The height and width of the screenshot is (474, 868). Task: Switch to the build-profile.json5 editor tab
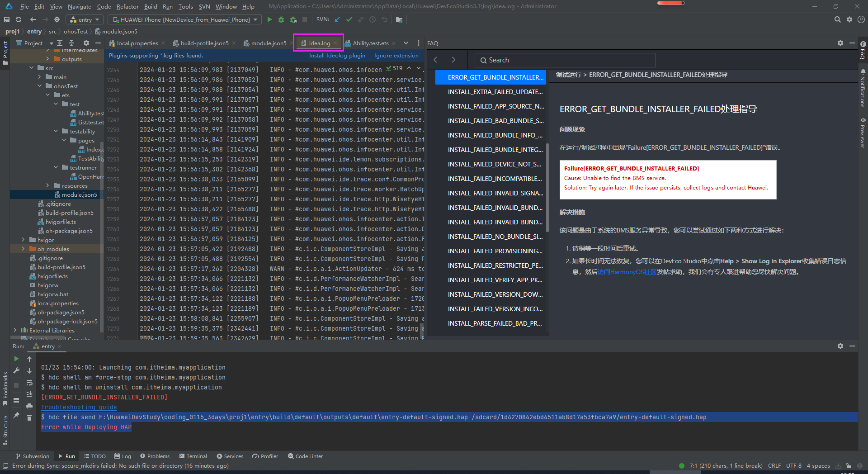[x=204, y=43]
